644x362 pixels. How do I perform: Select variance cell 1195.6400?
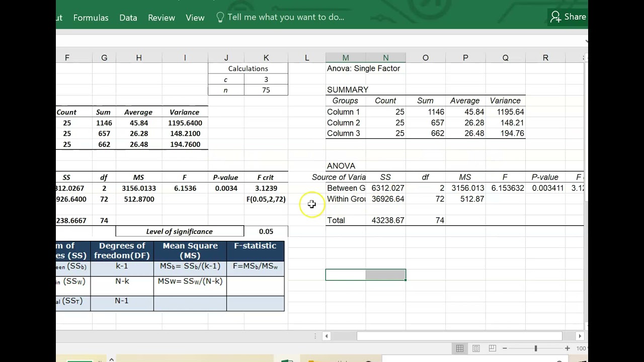[185, 123]
